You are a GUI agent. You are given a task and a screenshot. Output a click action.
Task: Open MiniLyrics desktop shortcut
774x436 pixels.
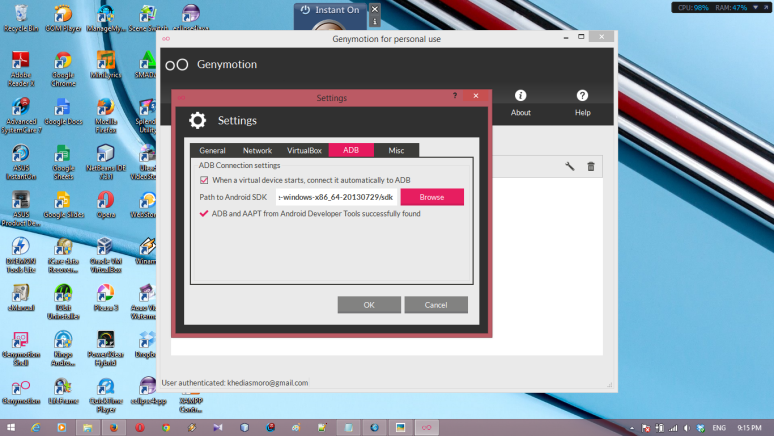106,65
